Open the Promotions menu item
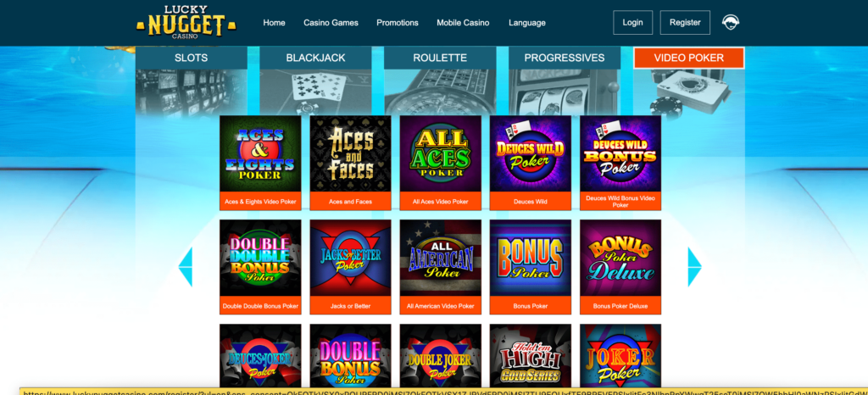Image resolution: width=868 pixels, height=395 pixels. (x=398, y=23)
